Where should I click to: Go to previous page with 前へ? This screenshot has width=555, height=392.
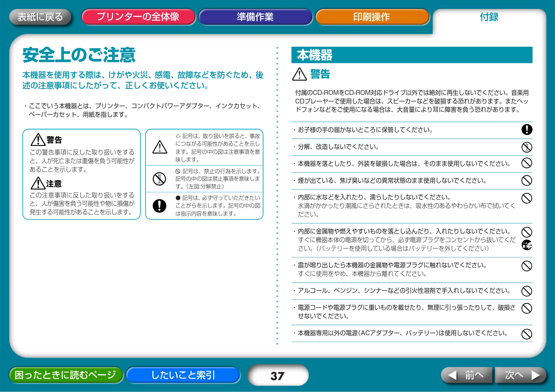tap(466, 375)
